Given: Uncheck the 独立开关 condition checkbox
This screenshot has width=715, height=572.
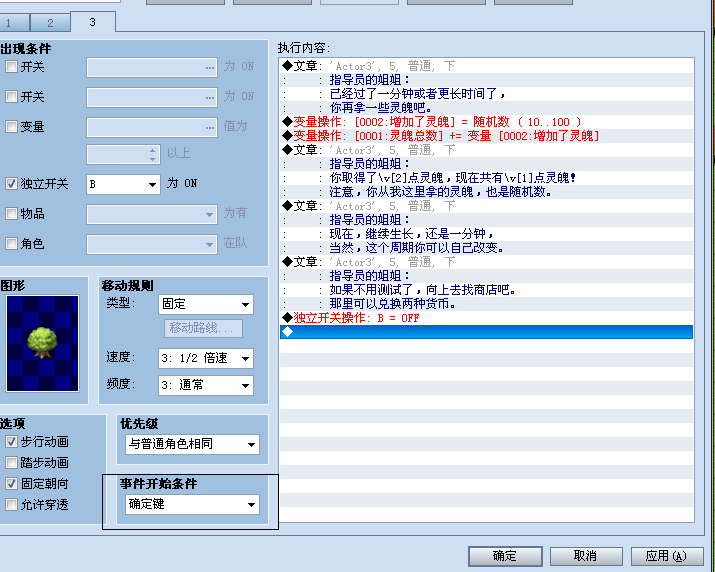Looking at the screenshot, I should point(11,183).
